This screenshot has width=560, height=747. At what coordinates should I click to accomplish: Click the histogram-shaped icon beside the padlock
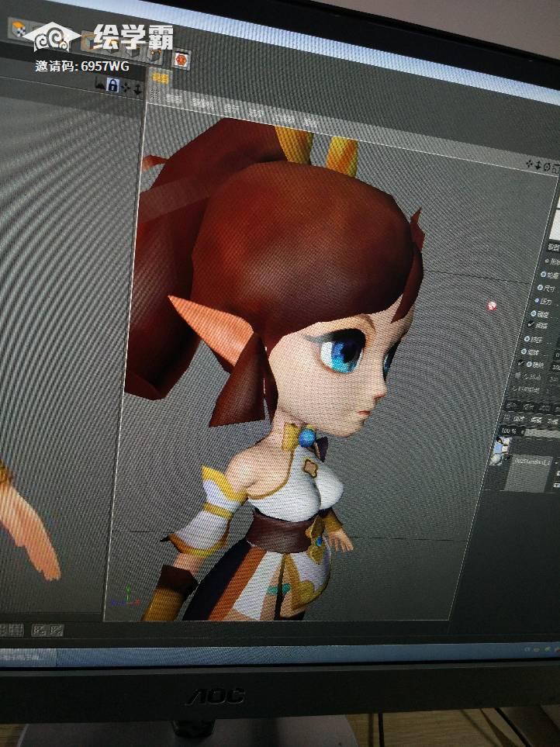(100, 85)
